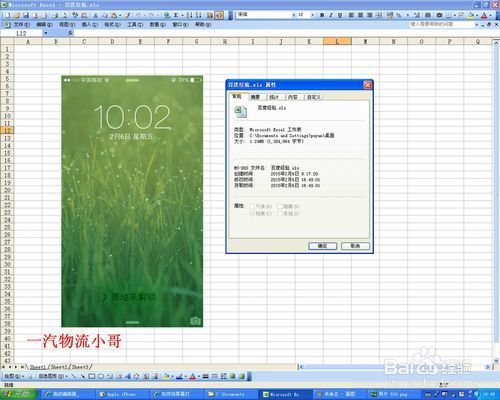
Task: Close the properties dialog with X
Action: click(367, 85)
